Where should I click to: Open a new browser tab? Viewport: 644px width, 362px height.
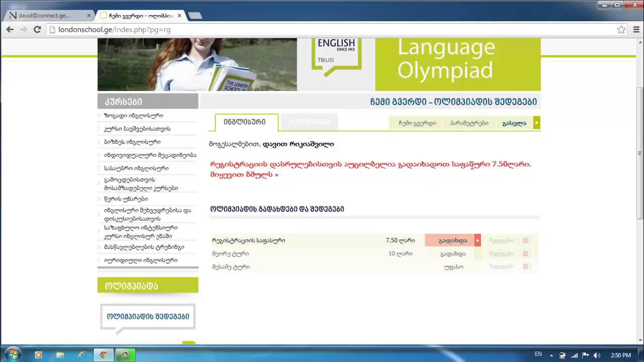pos(195,16)
